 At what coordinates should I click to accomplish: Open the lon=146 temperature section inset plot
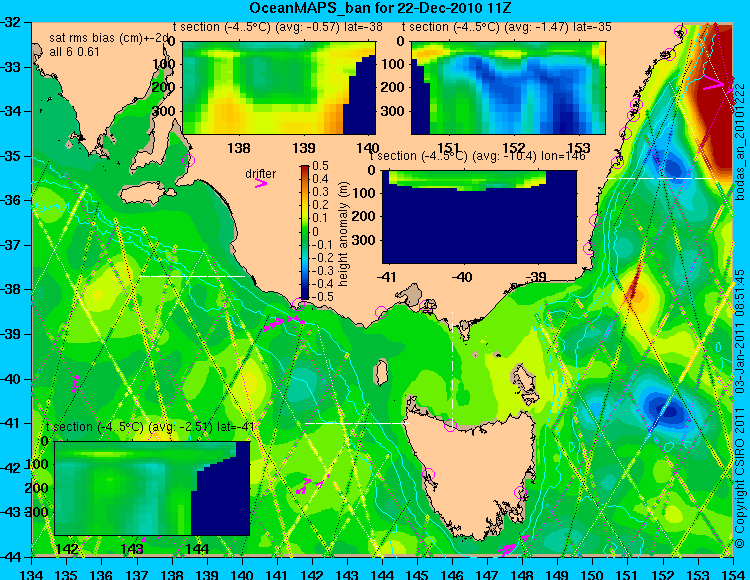pyautogui.click(x=479, y=217)
